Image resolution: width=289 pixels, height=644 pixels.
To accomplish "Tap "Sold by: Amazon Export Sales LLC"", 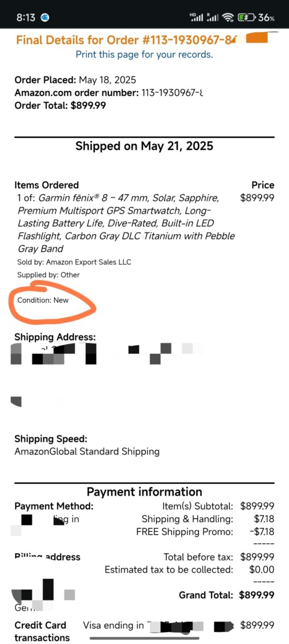I will (74, 262).
